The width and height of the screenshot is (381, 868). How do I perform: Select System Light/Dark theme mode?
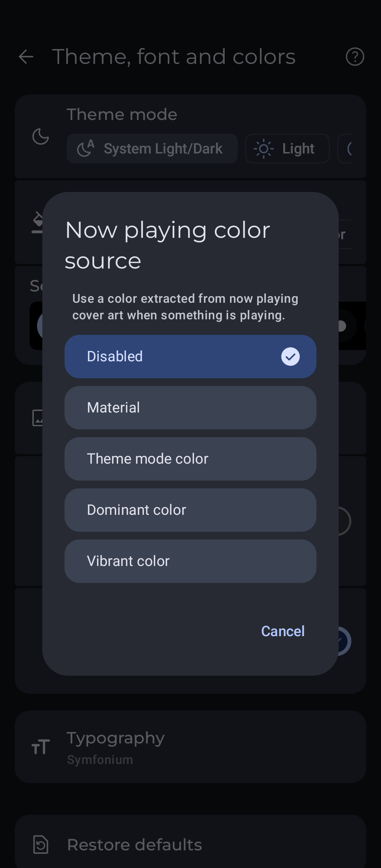(x=152, y=149)
